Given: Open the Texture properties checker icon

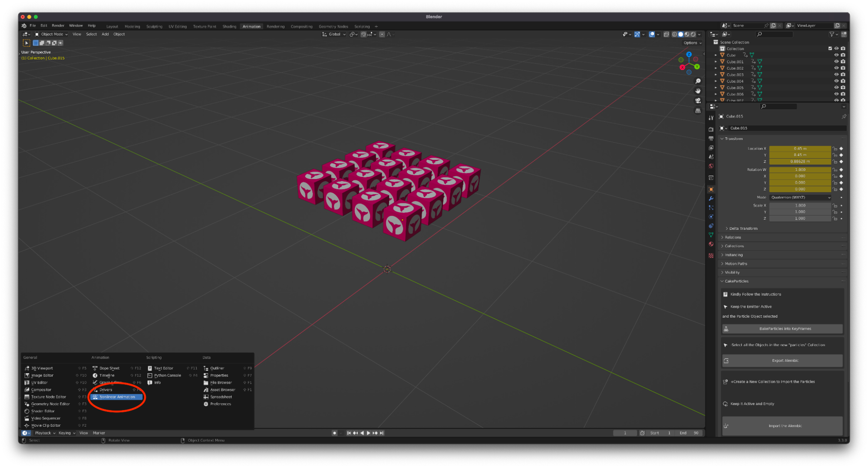Looking at the screenshot, I should tap(711, 256).
